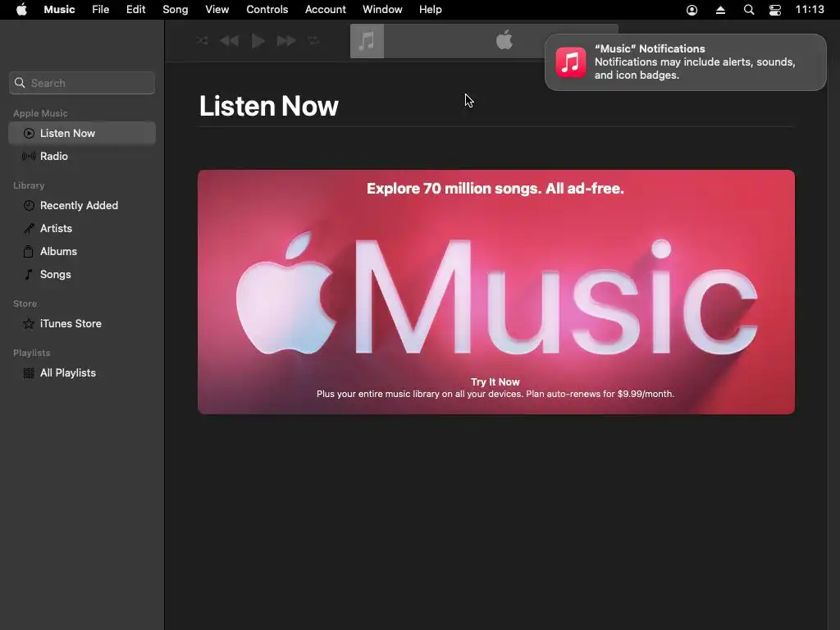The height and width of the screenshot is (630, 840).
Task: Open the Controls menu
Action: coord(267,10)
